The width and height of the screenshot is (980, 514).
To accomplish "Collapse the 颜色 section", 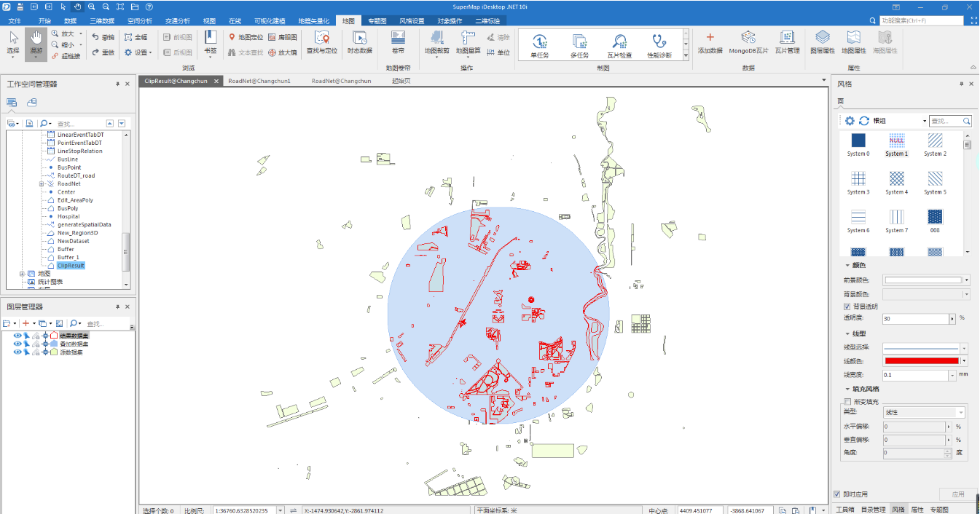I will coord(847,266).
